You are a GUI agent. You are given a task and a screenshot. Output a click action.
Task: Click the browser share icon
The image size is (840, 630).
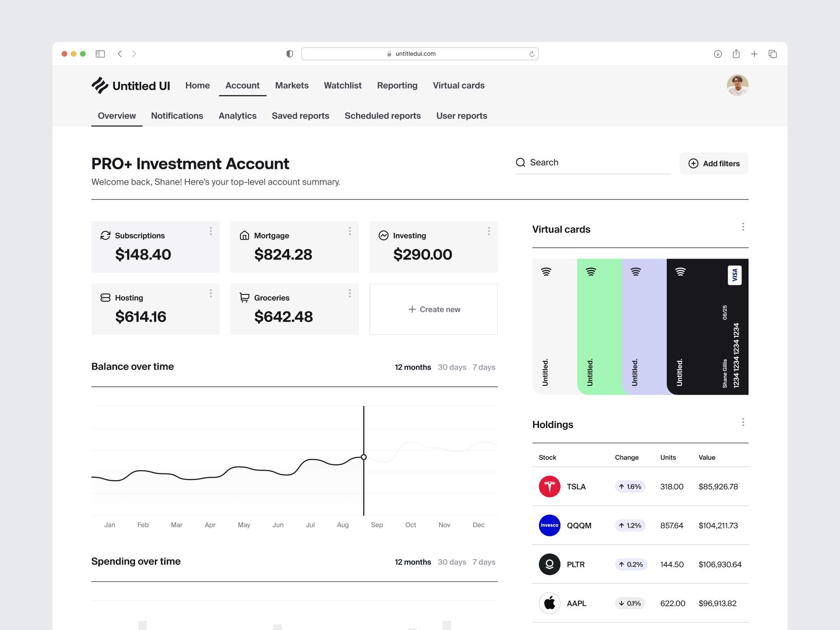(x=736, y=54)
